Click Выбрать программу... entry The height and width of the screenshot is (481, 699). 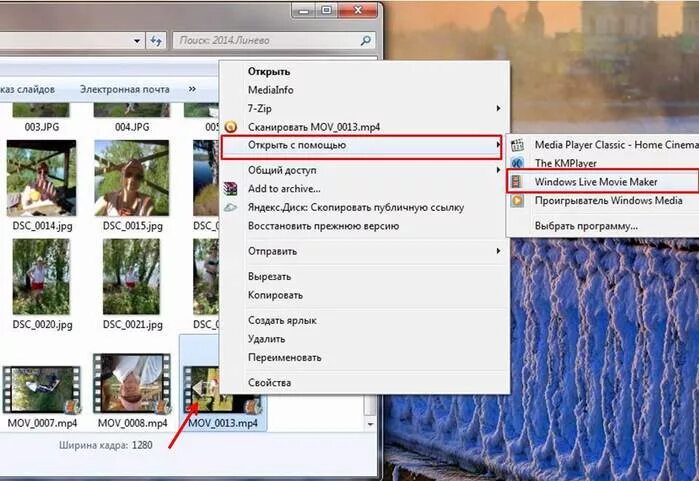point(603,226)
